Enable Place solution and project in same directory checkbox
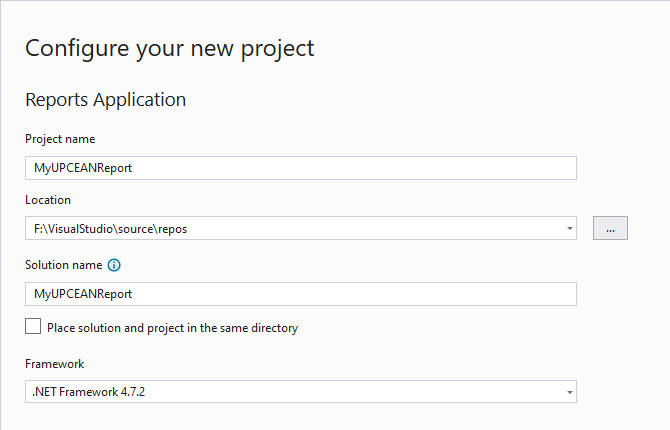Image resolution: width=670 pixels, height=430 pixels. pos(33,326)
